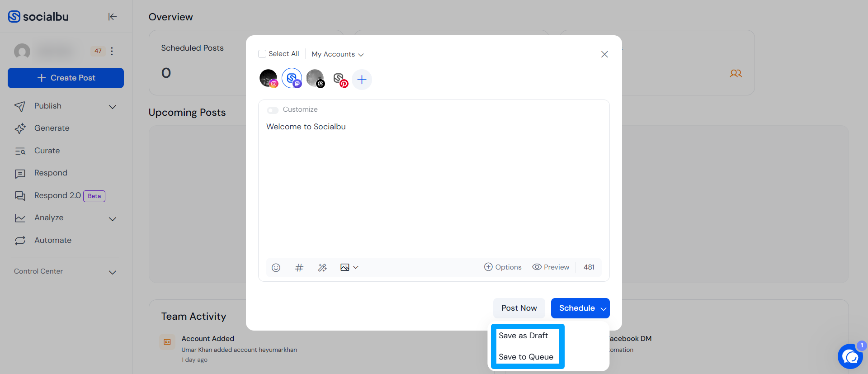
Task: Click the SocialBu logo
Action: 38,17
